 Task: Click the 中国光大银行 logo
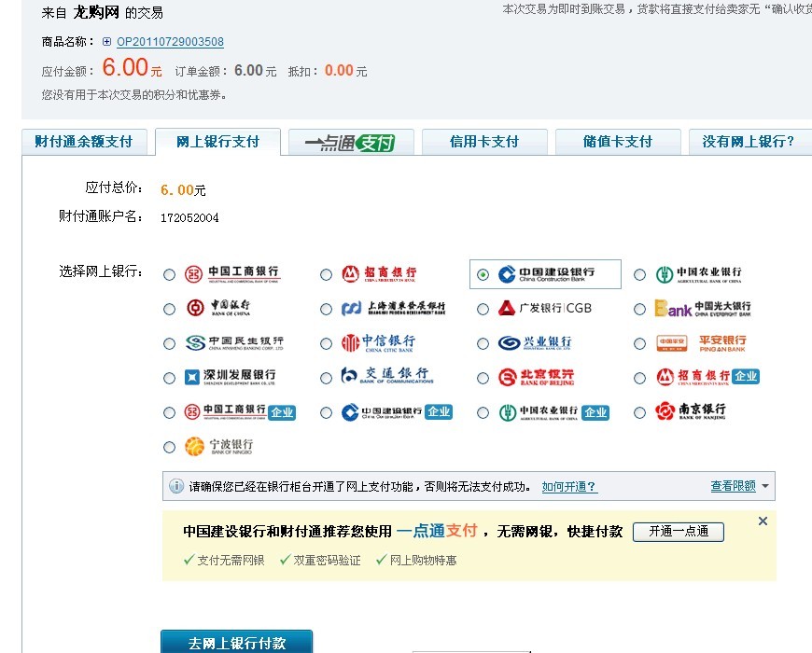(703, 309)
